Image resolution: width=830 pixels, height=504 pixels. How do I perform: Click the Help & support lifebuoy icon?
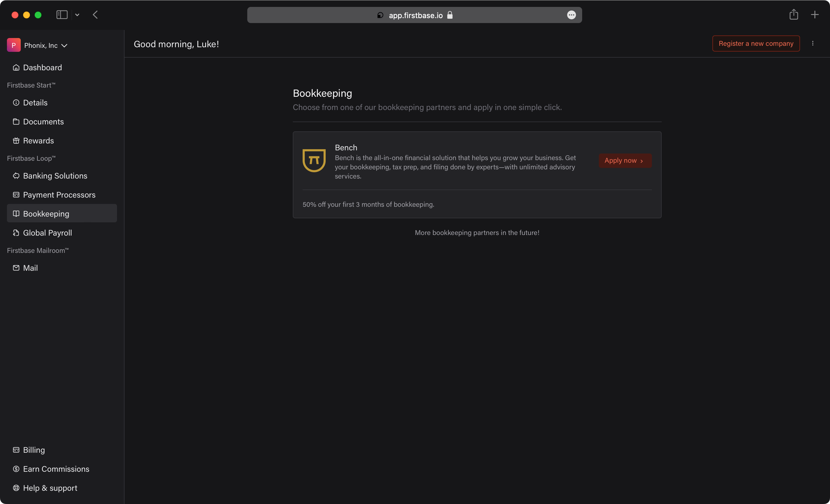16,488
